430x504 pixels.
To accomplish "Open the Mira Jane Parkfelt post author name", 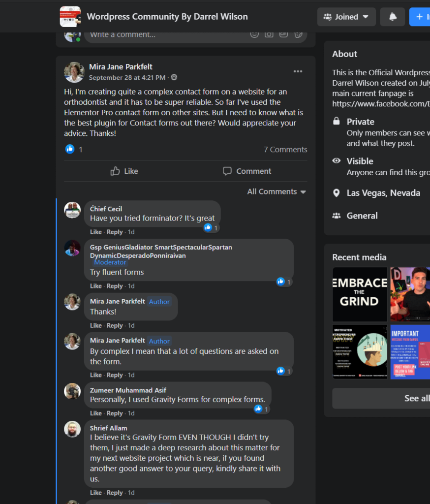I will [x=121, y=67].
